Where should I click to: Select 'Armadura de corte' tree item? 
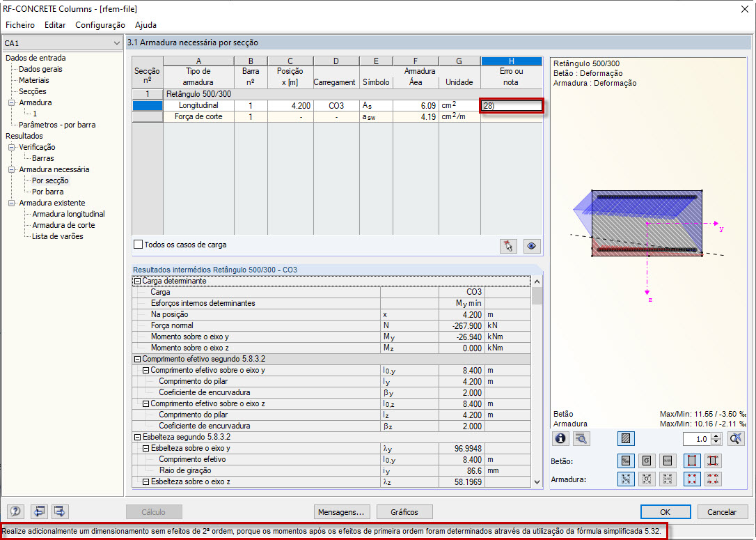63,225
